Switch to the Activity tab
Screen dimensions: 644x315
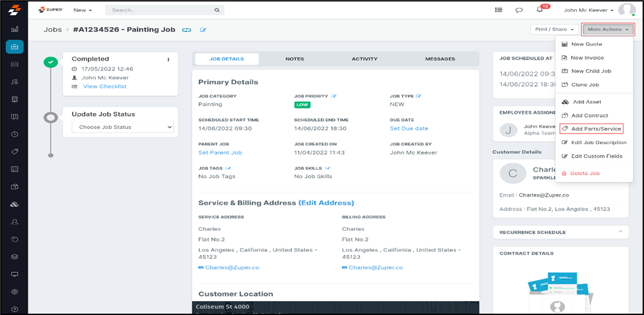click(364, 59)
